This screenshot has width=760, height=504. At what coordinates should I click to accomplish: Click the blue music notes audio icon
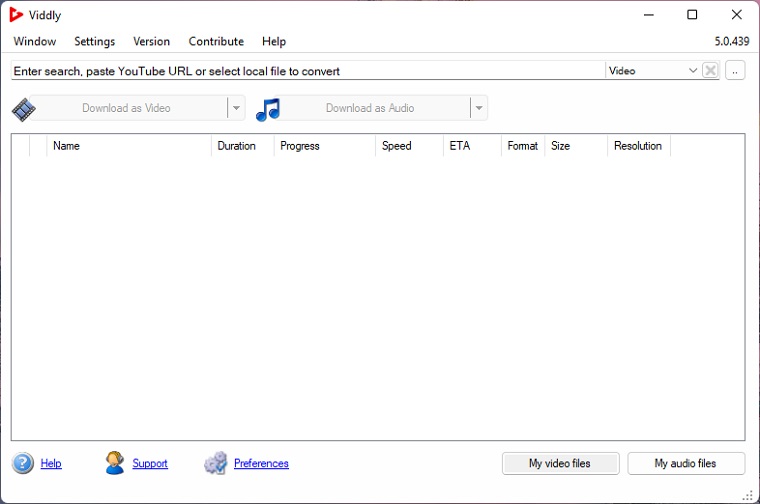point(268,110)
